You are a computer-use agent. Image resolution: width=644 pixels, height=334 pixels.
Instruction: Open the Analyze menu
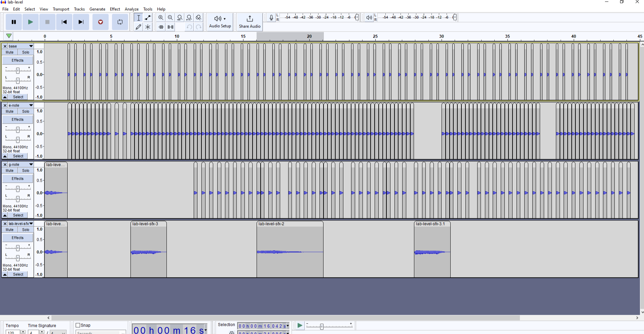pos(131,9)
